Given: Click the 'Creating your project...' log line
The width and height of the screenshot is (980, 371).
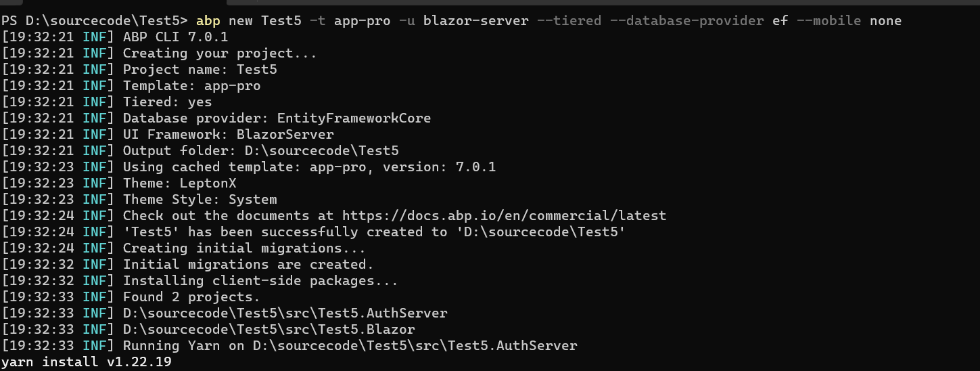Looking at the screenshot, I should coord(220,53).
